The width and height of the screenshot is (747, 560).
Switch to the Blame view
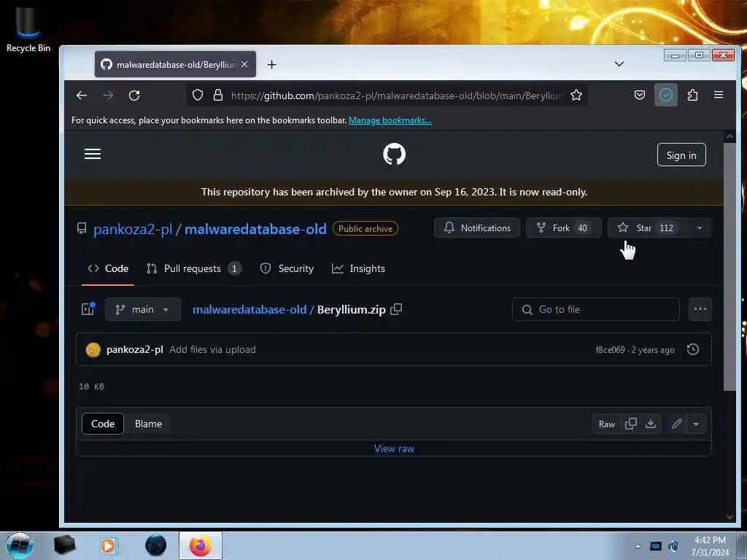coord(148,424)
